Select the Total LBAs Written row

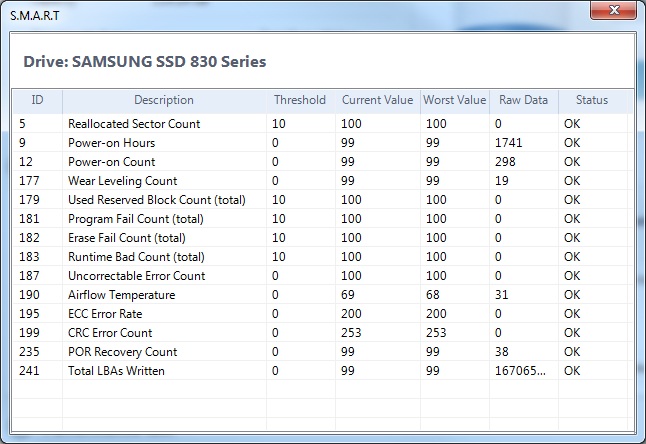(x=323, y=370)
